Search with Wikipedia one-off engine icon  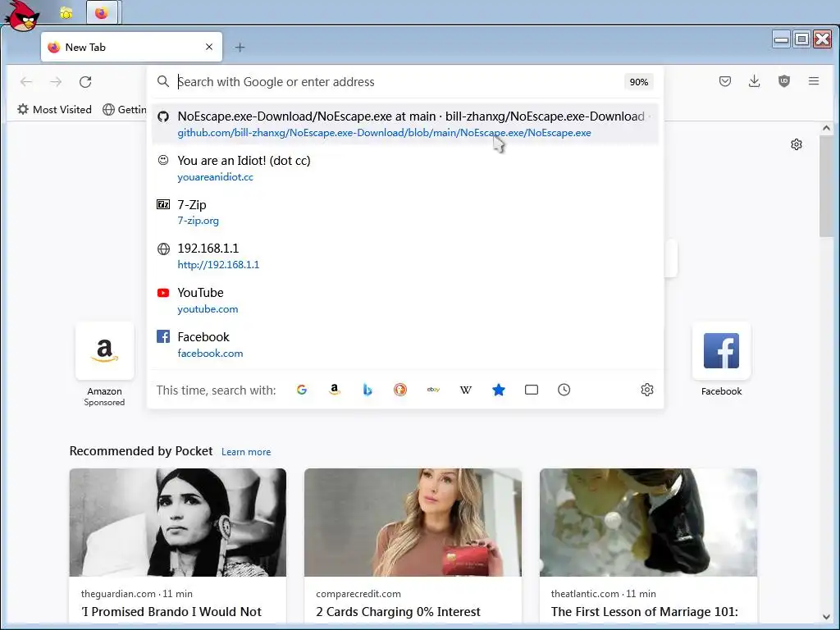tap(466, 390)
